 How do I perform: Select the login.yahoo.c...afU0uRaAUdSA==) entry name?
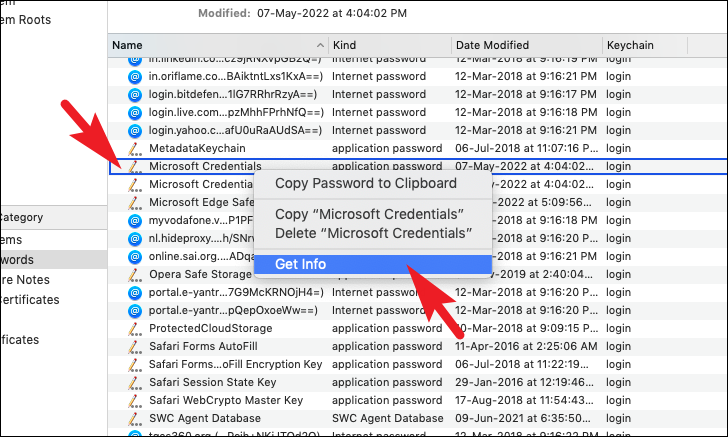235,130
